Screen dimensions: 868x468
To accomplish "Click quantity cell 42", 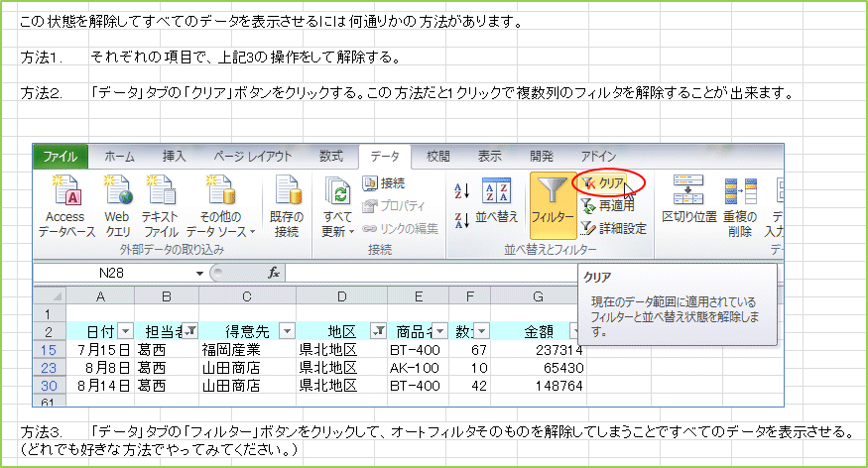I will [x=469, y=386].
